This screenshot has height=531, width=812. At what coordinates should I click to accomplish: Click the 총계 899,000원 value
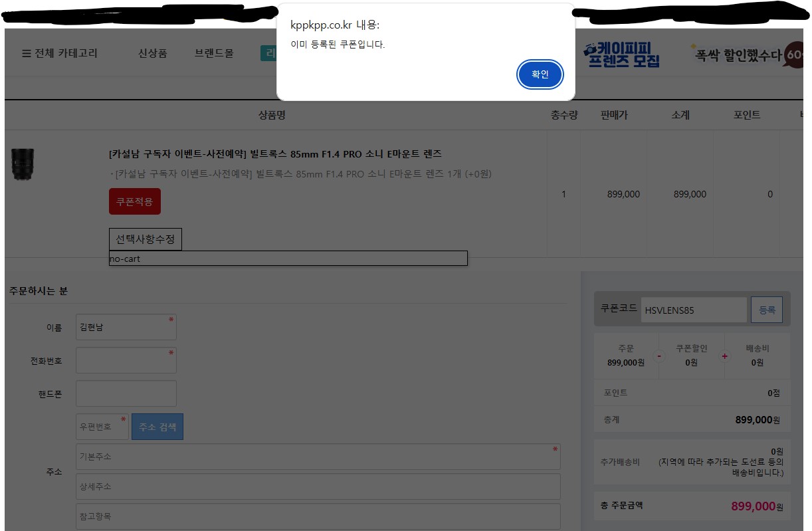click(x=758, y=420)
